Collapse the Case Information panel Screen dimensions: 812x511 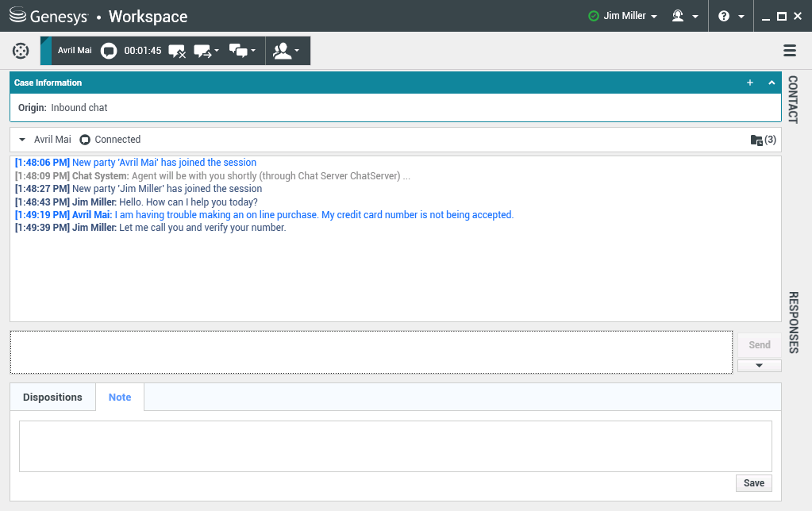(772, 83)
